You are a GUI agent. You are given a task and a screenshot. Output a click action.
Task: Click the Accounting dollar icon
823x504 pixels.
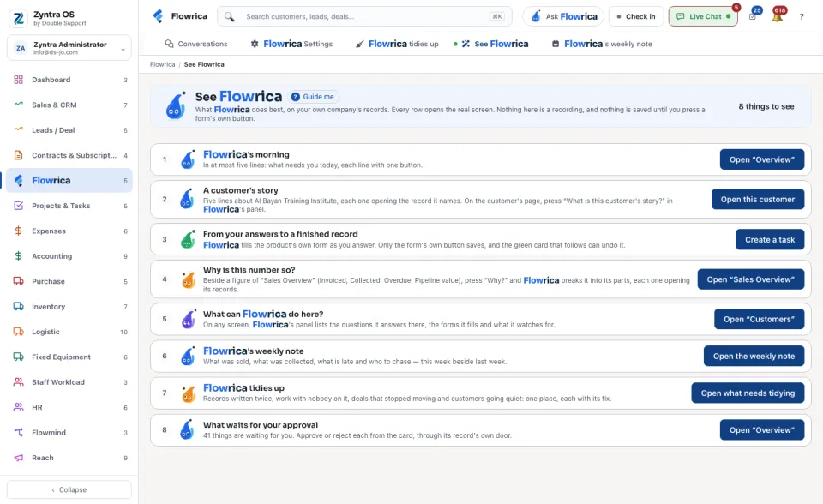pos(18,256)
